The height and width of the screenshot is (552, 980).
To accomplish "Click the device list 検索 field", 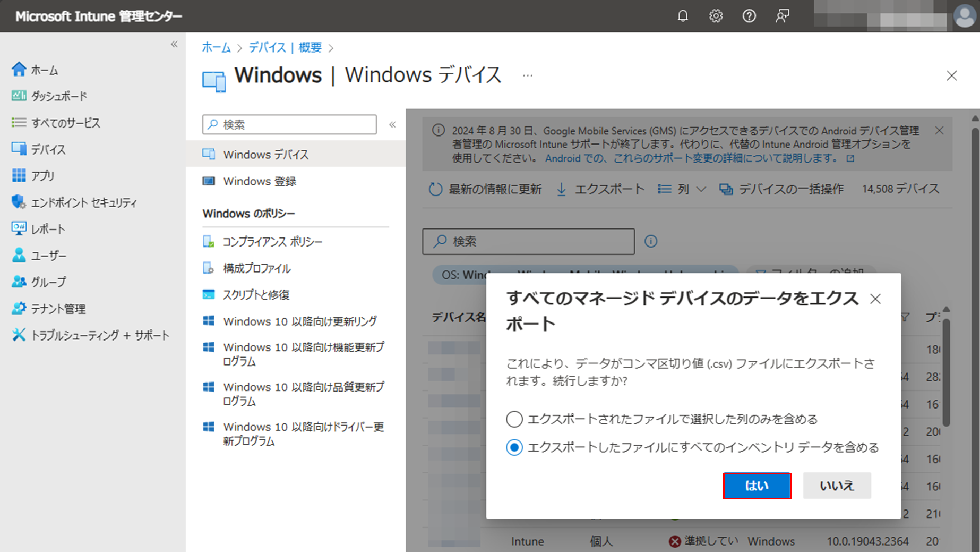I will coord(528,241).
